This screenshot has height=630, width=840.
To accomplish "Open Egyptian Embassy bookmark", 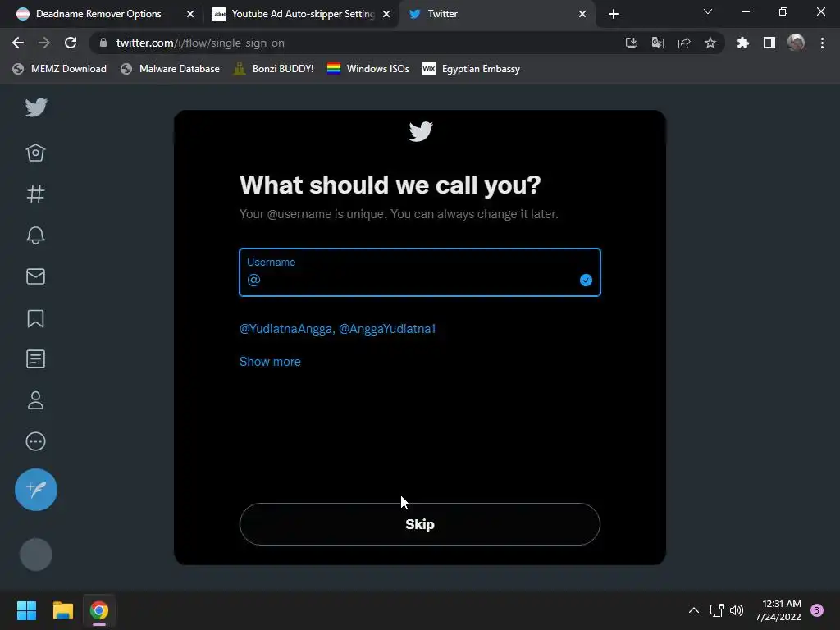I will 471,69.
